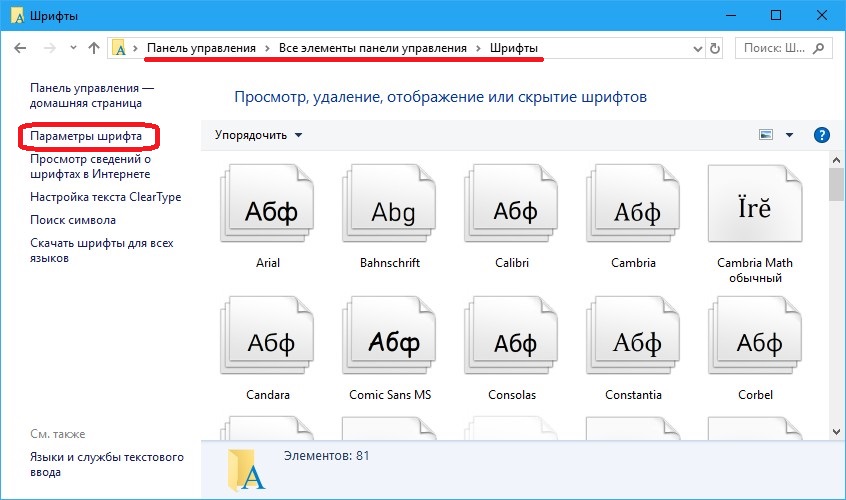
Task: Select the Cambria font icon
Action: tap(633, 203)
